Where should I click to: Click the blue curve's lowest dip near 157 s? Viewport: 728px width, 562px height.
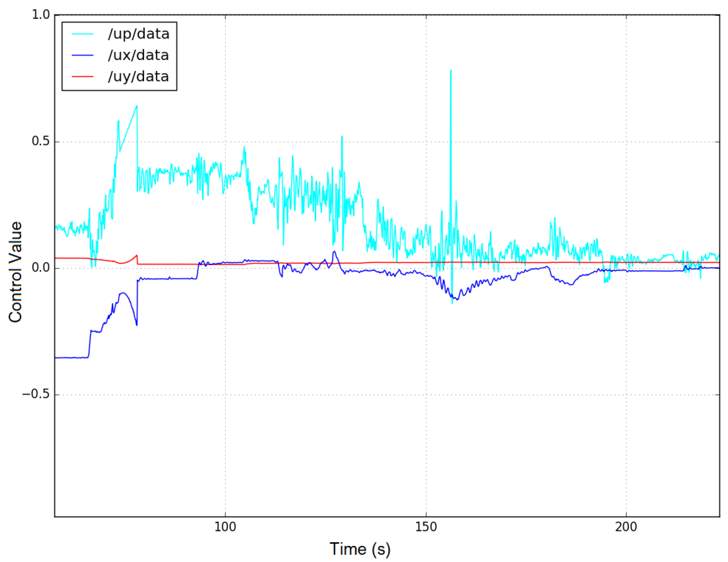(x=457, y=299)
